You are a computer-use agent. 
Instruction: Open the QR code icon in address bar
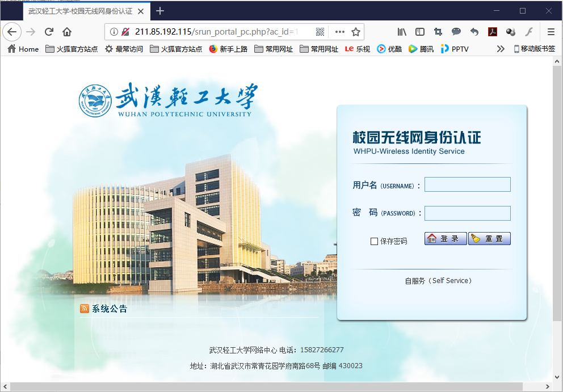(320, 32)
